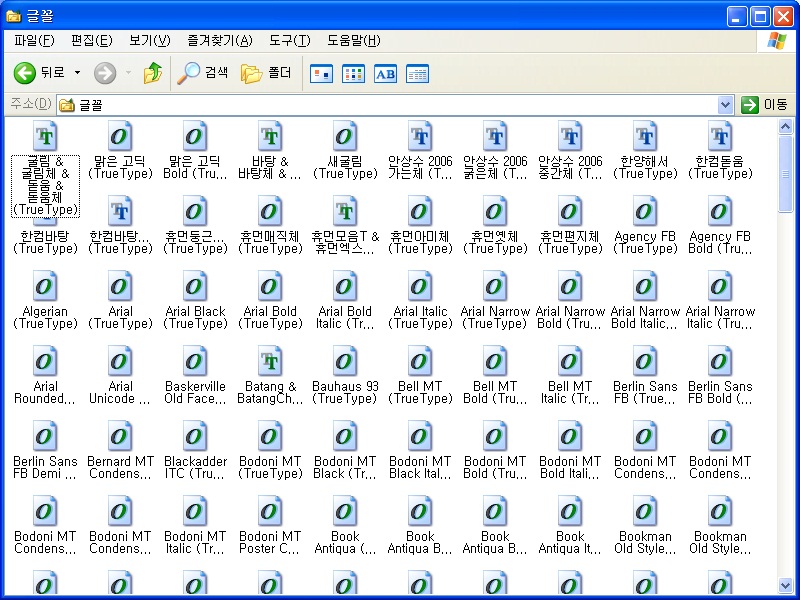Select the Bell MT (TrueType) font icon
This screenshot has width=800, height=600.
click(420, 361)
